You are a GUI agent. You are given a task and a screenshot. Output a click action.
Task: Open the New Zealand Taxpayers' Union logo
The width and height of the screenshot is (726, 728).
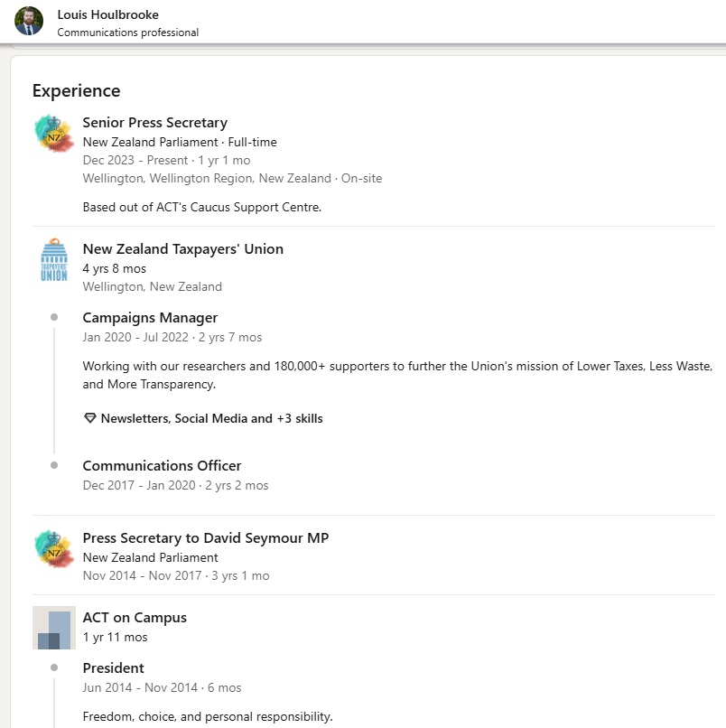pos(54,260)
